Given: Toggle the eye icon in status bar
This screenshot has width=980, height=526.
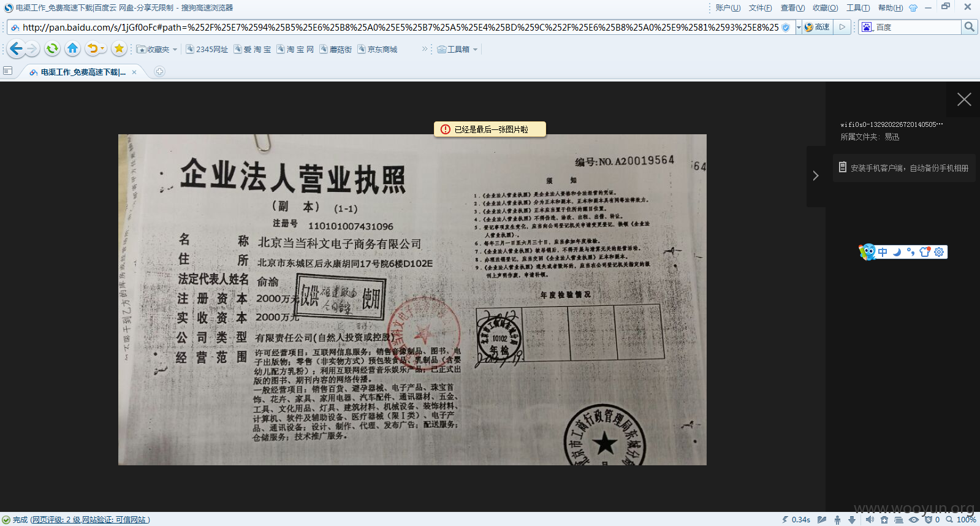Looking at the screenshot, I should [x=914, y=520].
